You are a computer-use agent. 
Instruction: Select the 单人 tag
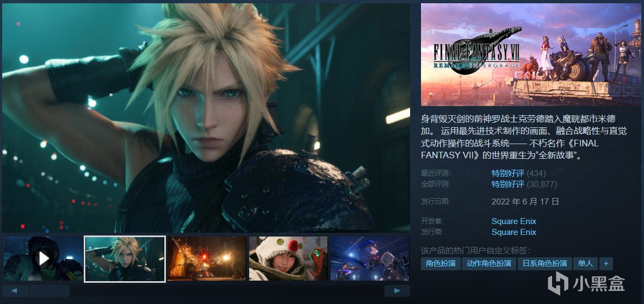tap(585, 264)
